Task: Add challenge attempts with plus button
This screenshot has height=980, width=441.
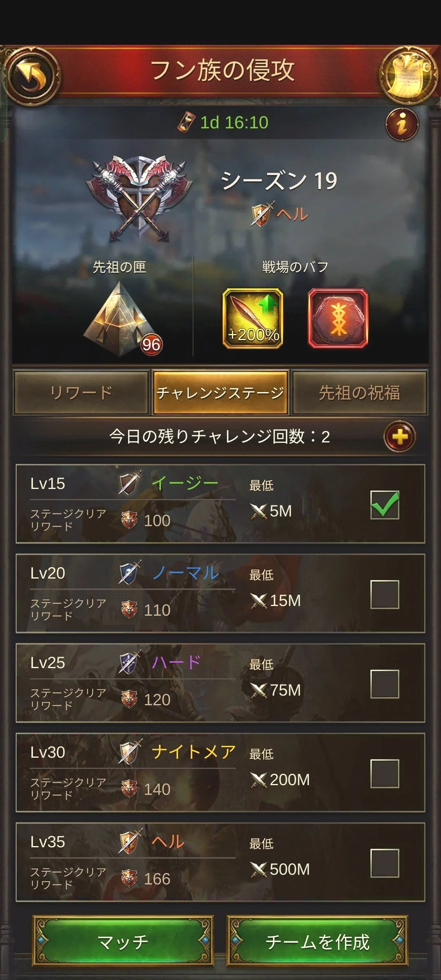Action: pos(400,437)
